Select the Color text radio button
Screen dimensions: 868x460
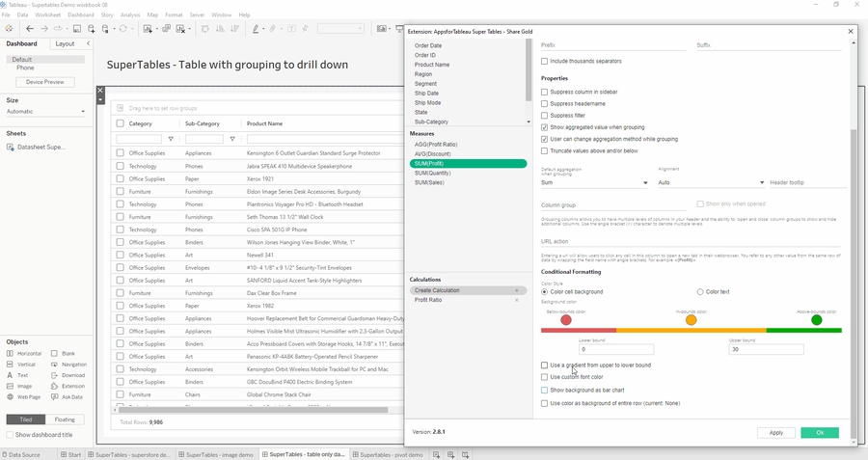700,291
